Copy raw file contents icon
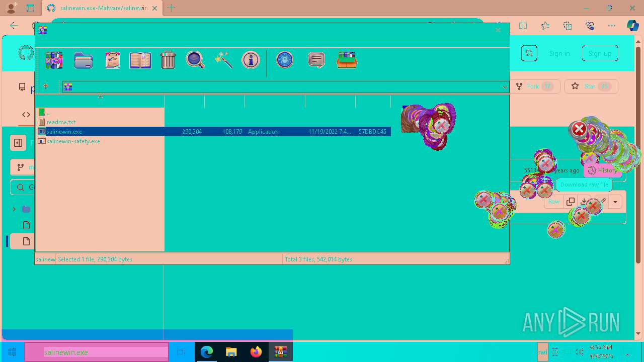 pyautogui.click(x=571, y=202)
